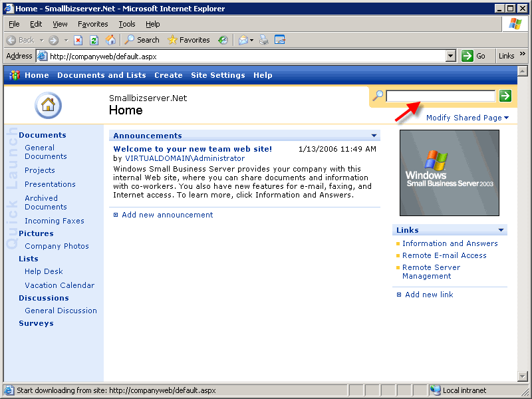532x399 pixels.
Task: Open the Modify Shared Page dropdown
Action: [467, 118]
